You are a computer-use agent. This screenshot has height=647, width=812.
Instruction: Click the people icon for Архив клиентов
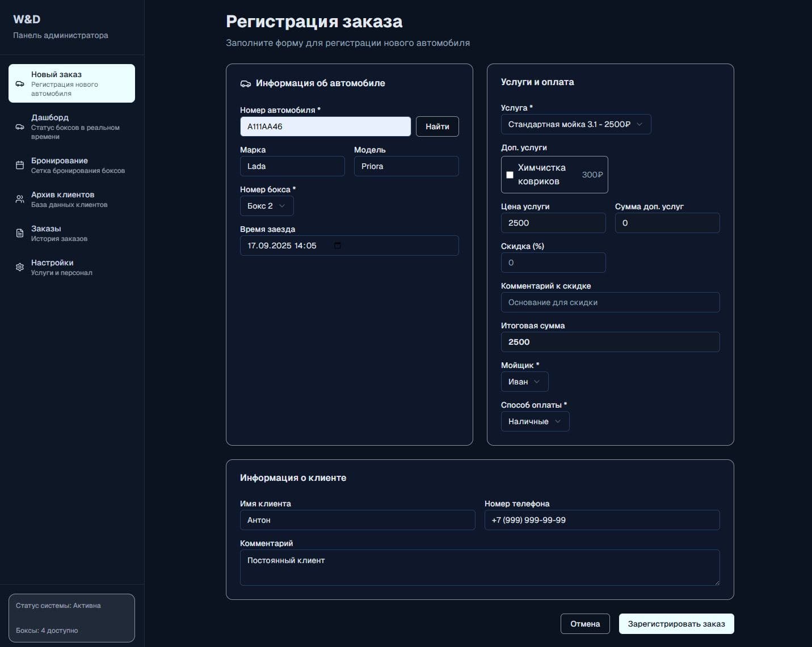[20, 200]
